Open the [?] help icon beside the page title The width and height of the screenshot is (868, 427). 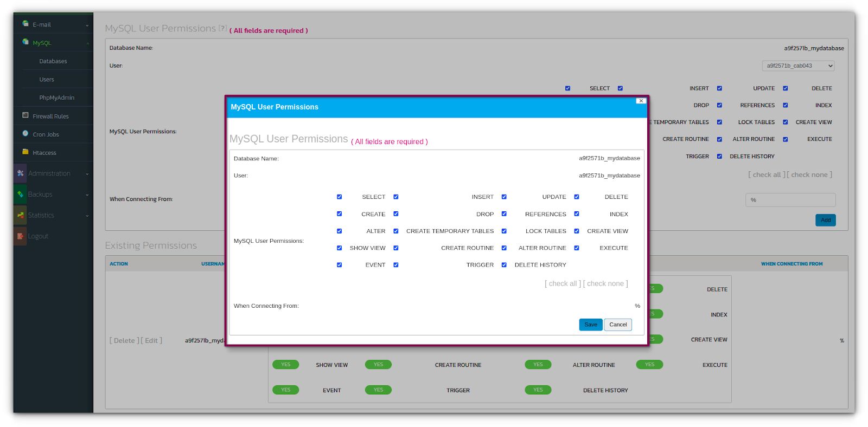tap(222, 28)
